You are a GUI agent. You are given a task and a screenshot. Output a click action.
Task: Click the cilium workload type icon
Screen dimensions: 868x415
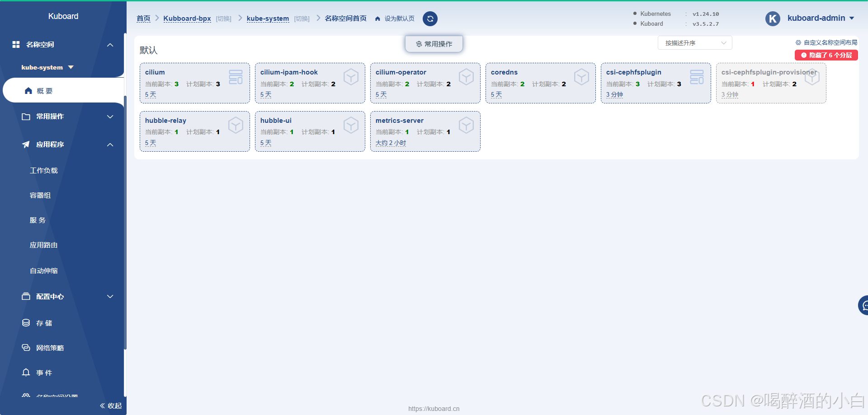pos(236,77)
